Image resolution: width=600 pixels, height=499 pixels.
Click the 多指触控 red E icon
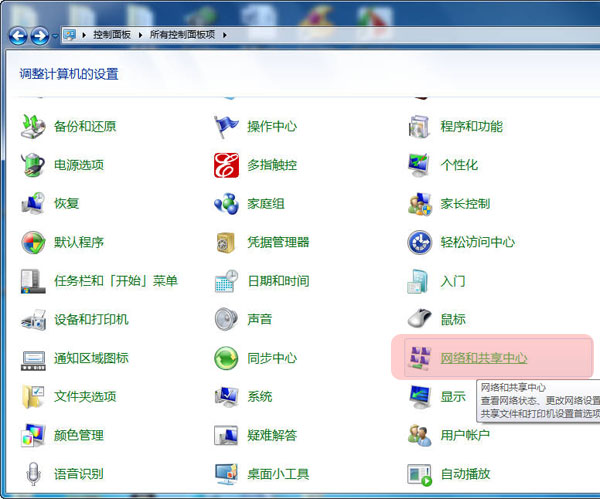click(x=227, y=165)
